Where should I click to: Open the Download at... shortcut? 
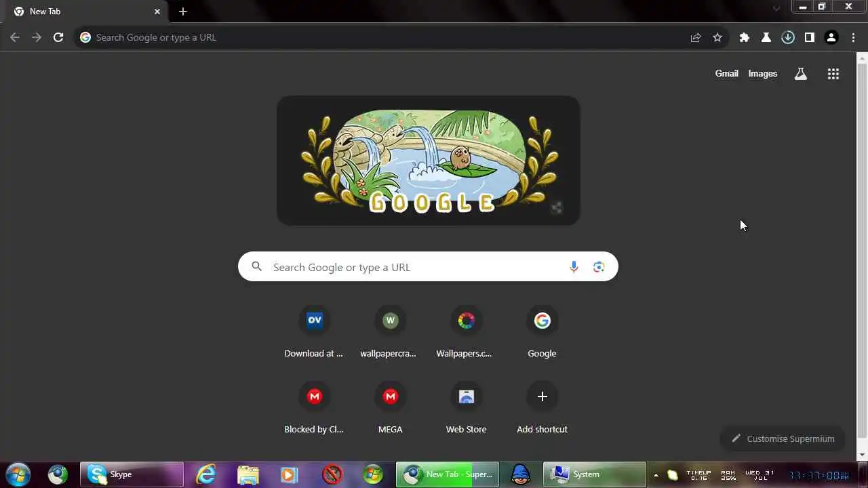(314, 331)
